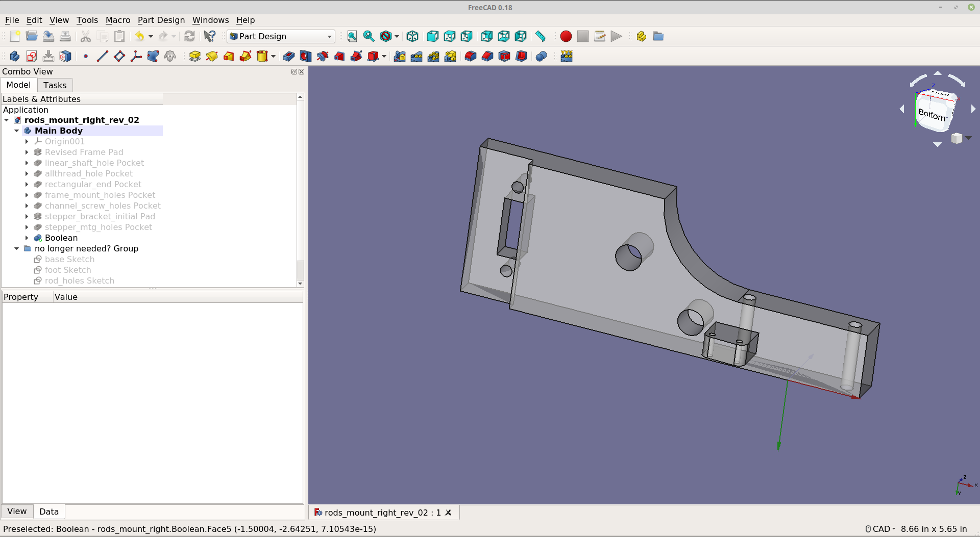
Task: Click the Pad tool icon
Action: point(194,56)
